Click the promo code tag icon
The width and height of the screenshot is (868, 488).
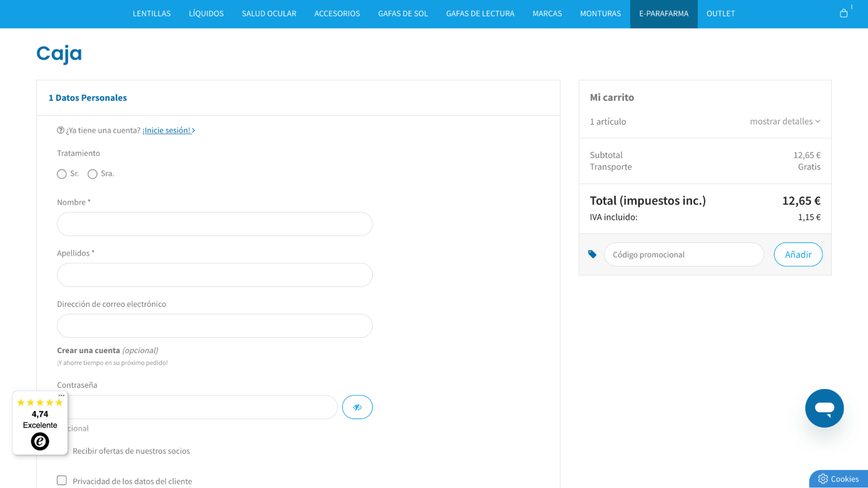[592, 254]
